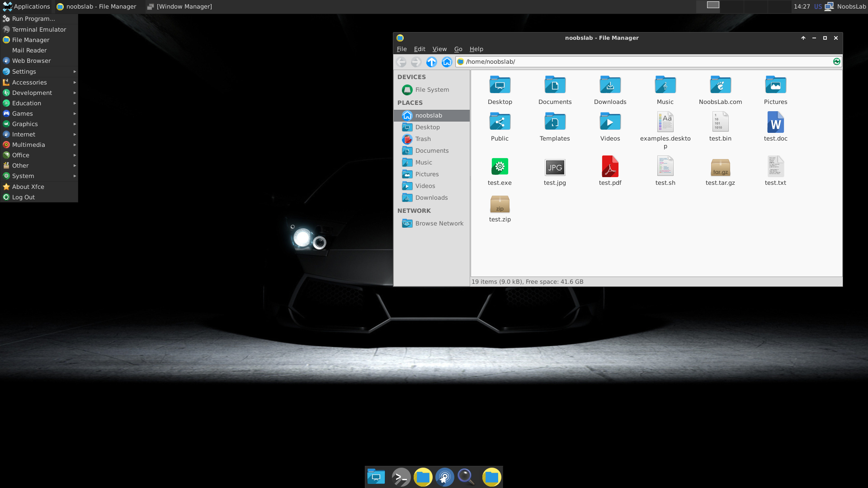Select Music in the Places sidebar

(x=431, y=162)
